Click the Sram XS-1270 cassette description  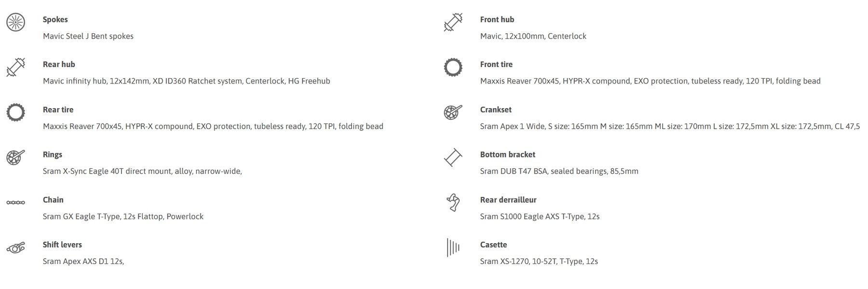tap(539, 261)
